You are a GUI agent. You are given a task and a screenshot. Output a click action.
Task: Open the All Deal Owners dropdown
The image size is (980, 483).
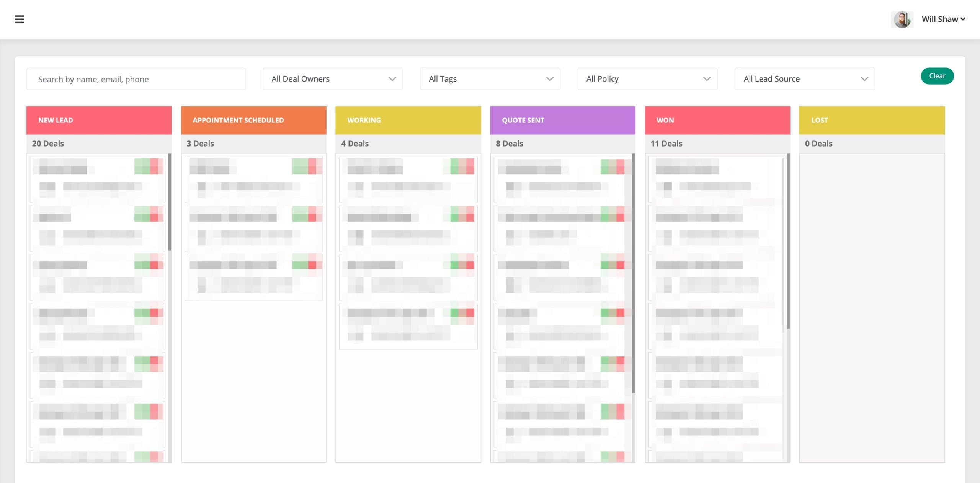click(x=333, y=79)
